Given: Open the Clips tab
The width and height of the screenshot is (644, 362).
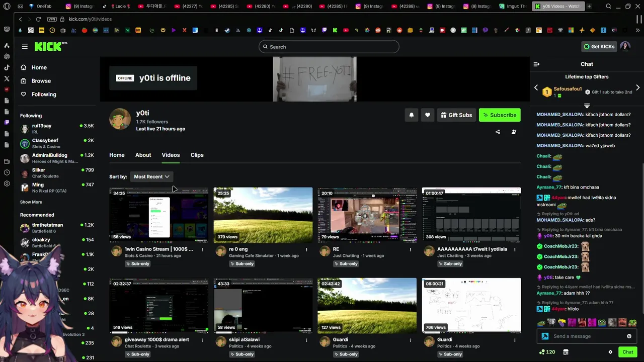Looking at the screenshot, I should coord(197,155).
